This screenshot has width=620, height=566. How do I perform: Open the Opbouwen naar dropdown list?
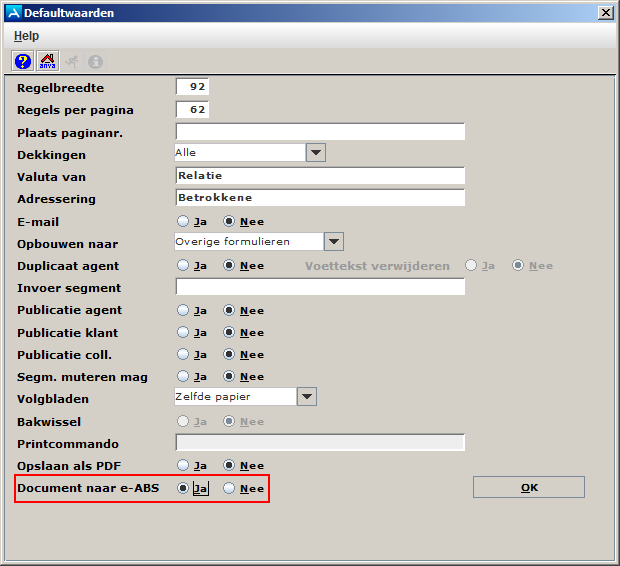pyautogui.click(x=333, y=242)
